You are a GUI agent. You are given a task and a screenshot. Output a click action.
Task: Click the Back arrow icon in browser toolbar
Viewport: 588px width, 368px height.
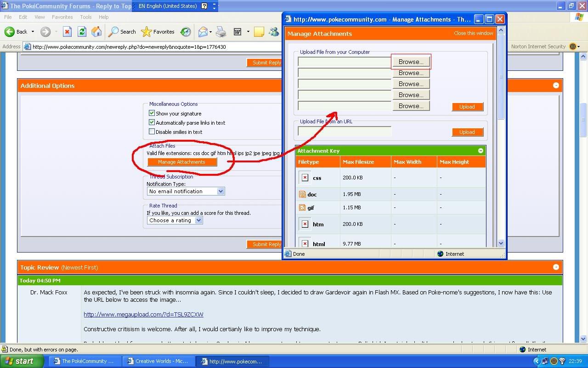9,32
